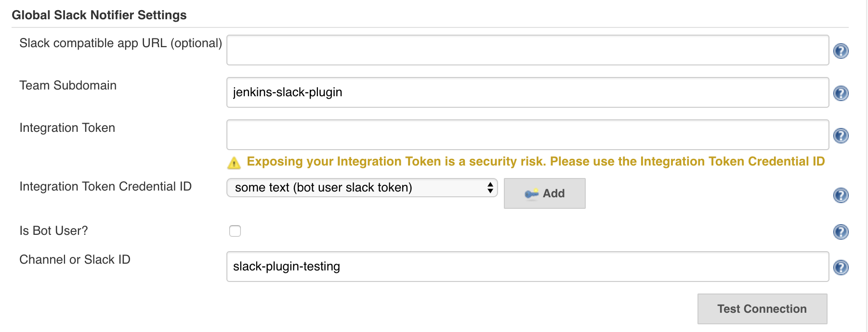Click into the Team Subdomain text field
This screenshot has height=332, width=868.
[x=527, y=92]
